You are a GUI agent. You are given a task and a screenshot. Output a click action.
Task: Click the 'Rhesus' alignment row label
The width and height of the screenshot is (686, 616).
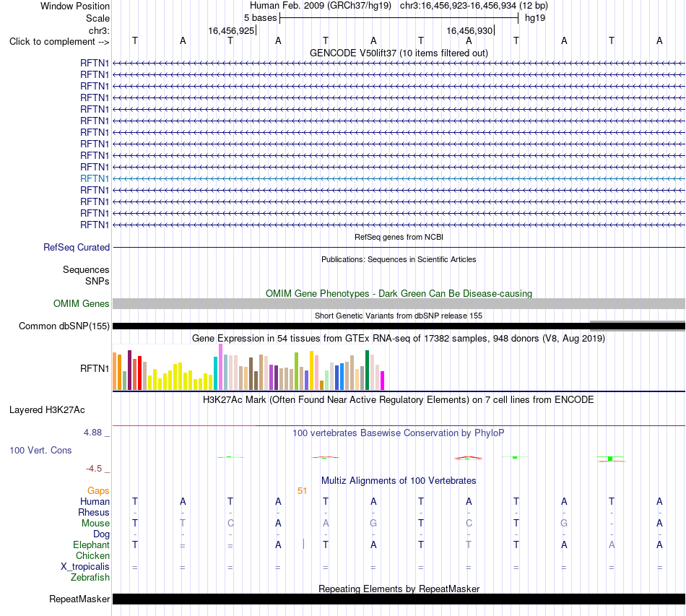[94, 512]
